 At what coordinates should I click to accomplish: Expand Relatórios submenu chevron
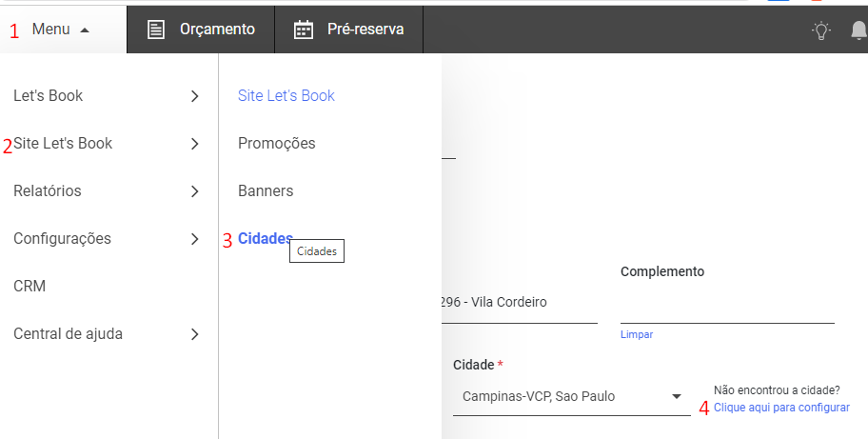click(194, 191)
